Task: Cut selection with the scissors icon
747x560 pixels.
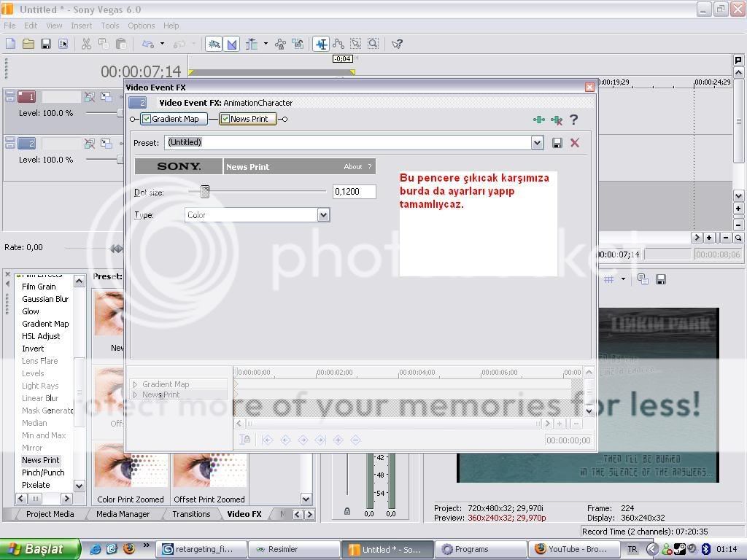Action: (86, 44)
